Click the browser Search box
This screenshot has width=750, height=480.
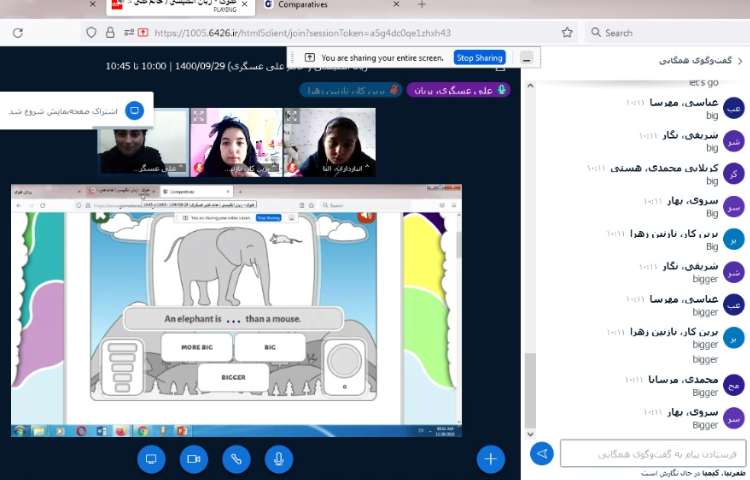[x=660, y=32]
